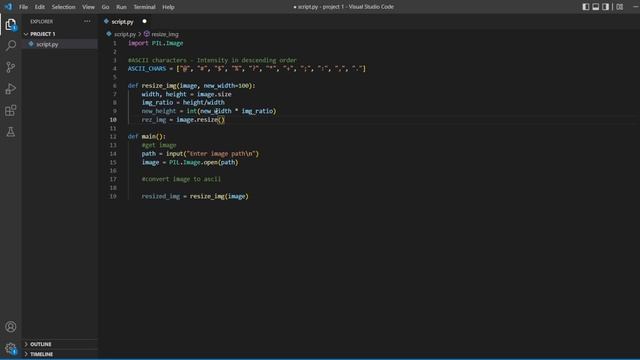640x360 pixels.
Task: Open the Help menu
Action: [x=168, y=7]
